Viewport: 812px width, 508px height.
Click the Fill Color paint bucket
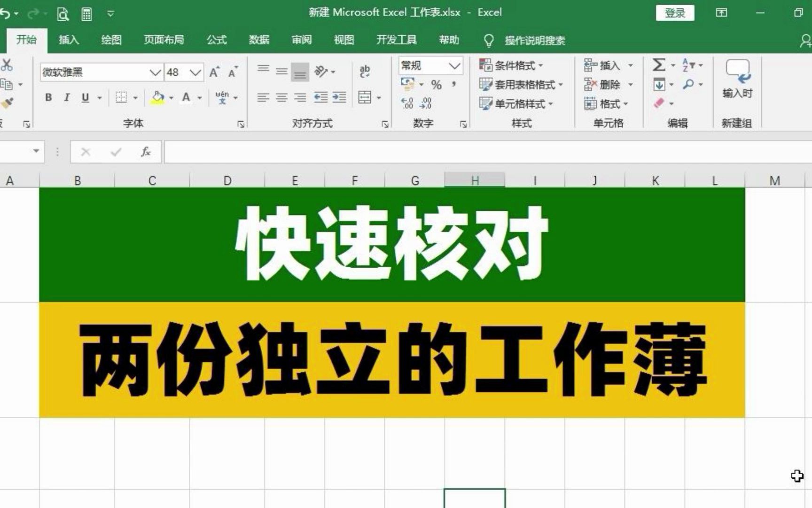pos(158,97)
